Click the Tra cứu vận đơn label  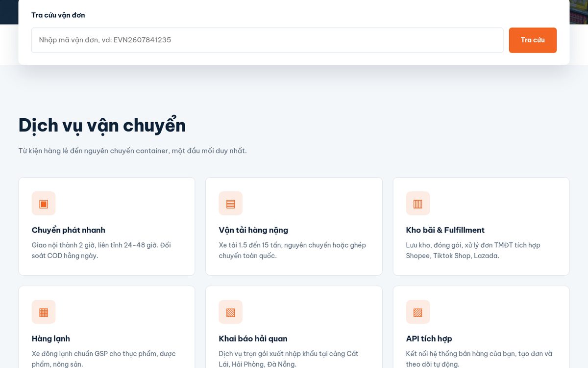click(x=58, y=15)
